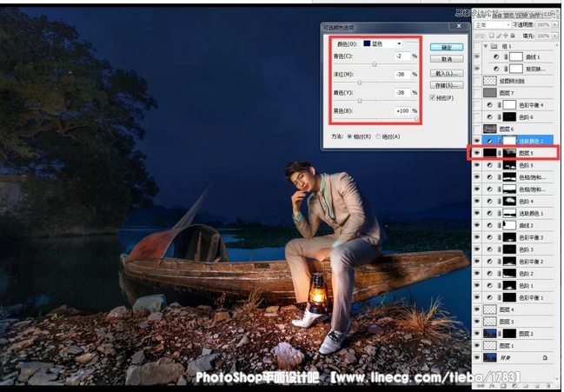
Task: Click the magenta percentage input field
Action: 402,75
